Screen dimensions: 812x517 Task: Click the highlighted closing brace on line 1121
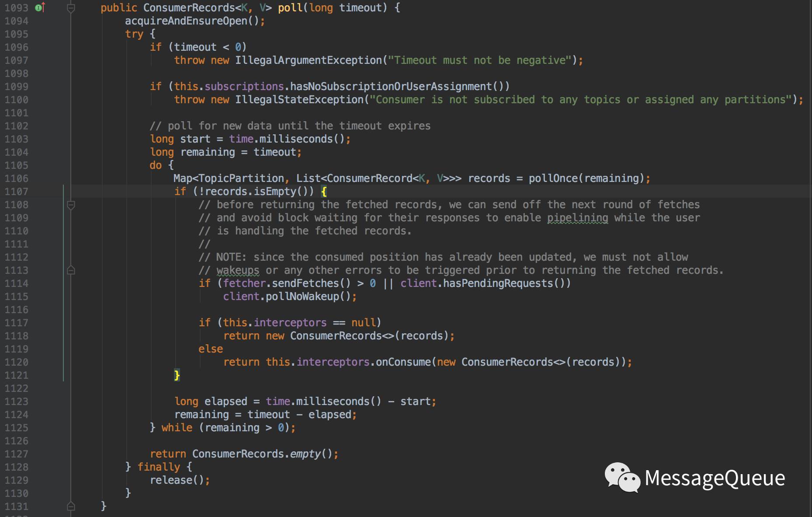tap(177, 375)
